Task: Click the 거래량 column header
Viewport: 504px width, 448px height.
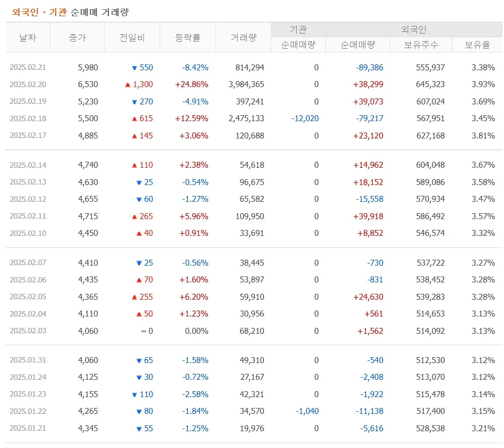Action: click(x=243, y=37)
